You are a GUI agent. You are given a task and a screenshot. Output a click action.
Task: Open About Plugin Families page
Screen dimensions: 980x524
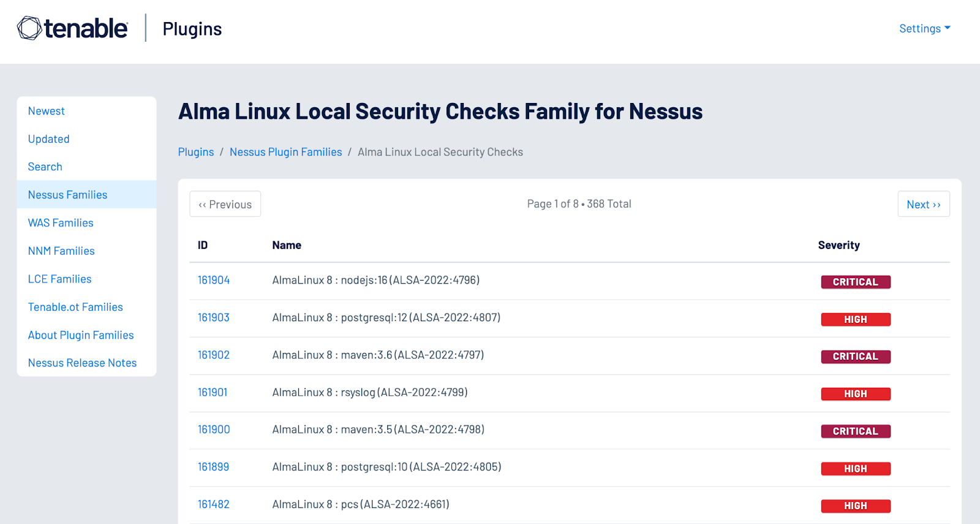pyautogui.click(x=81, y=335)
